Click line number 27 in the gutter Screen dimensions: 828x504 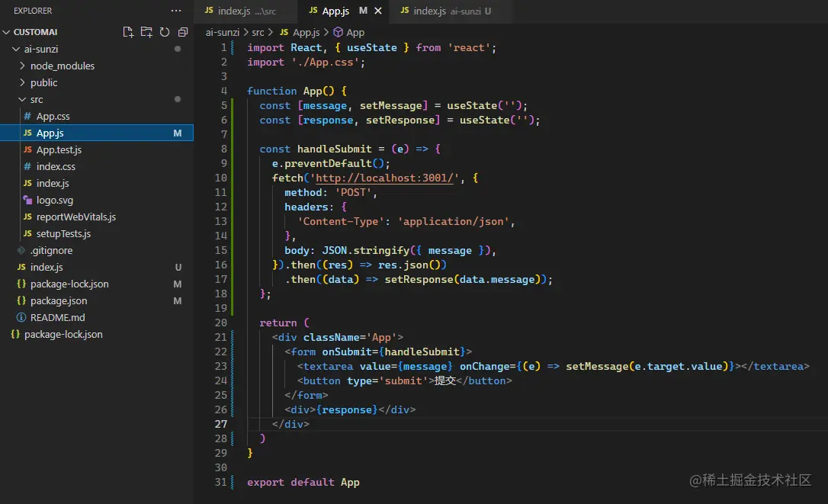(221, 424)
